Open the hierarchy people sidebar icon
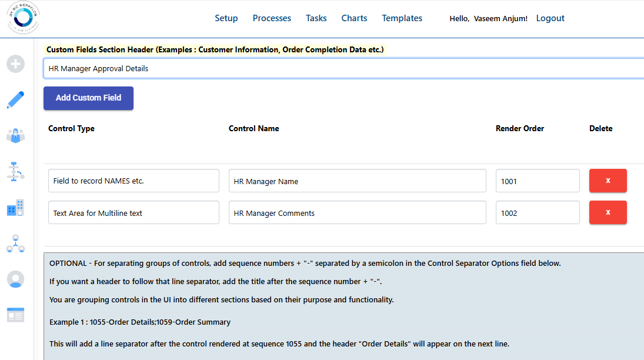 click(16, 244)
